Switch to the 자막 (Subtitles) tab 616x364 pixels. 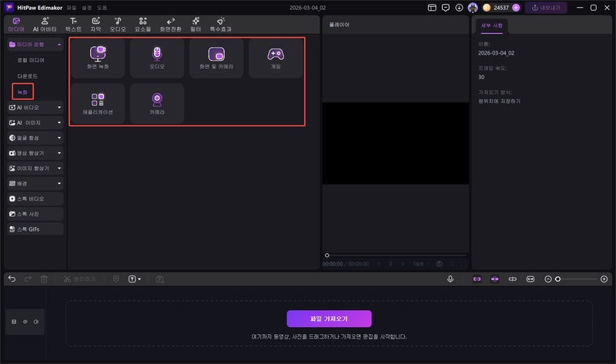tap(95, 25)
